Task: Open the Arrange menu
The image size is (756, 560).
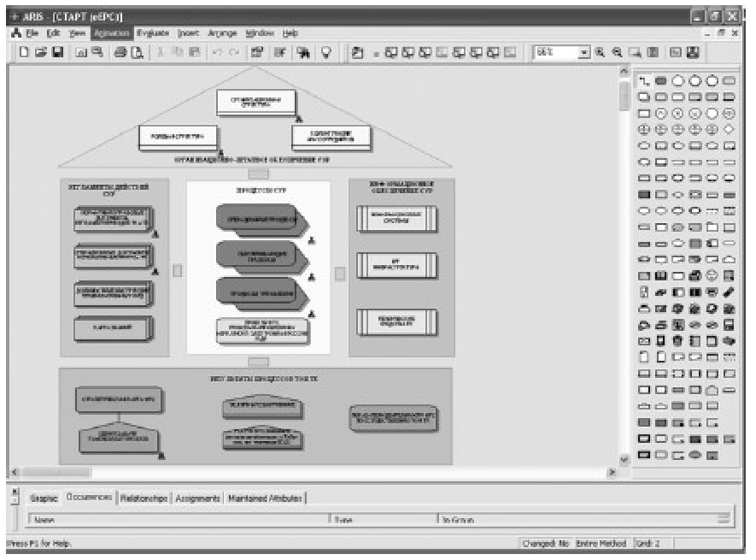Action: pos(222,32)
